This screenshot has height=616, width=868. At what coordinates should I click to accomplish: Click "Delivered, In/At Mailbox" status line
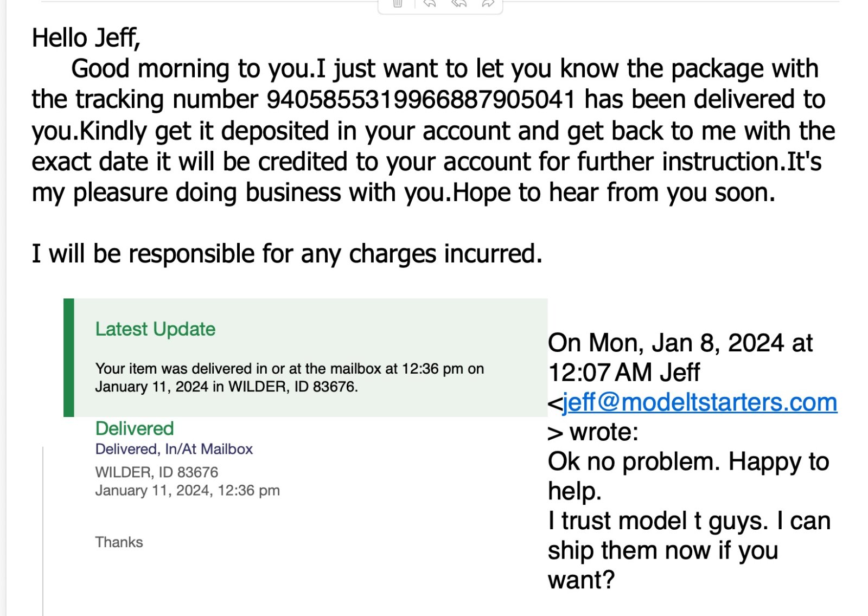pyautogui.click(x=174, y=449)
